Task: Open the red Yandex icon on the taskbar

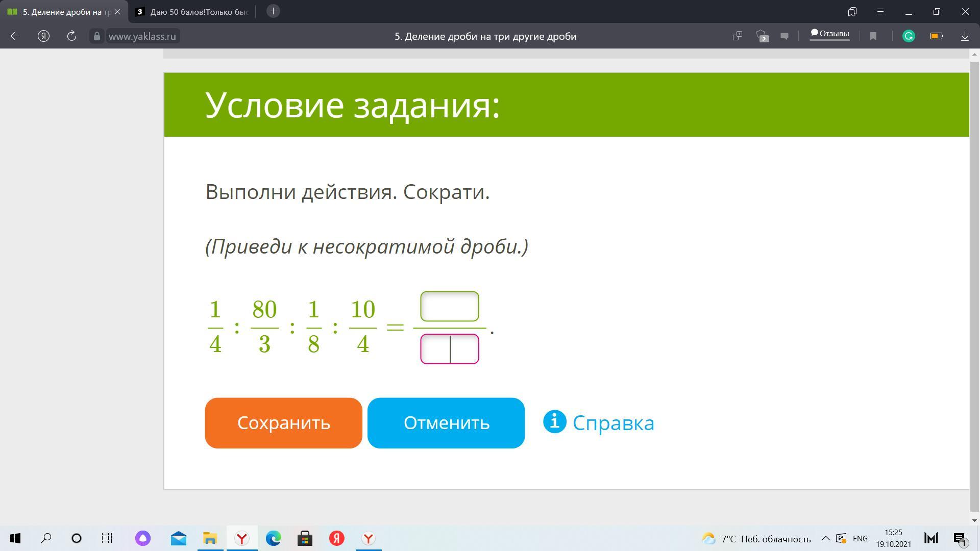Action: click(x=337, y=538)
